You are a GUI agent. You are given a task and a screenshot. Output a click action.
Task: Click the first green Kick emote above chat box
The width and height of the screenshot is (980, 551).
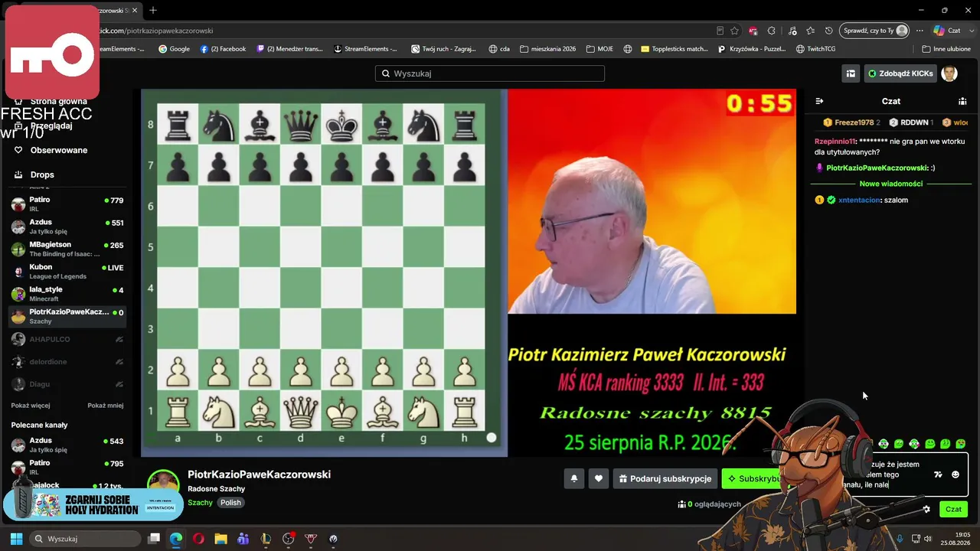(x=884, y=444)
